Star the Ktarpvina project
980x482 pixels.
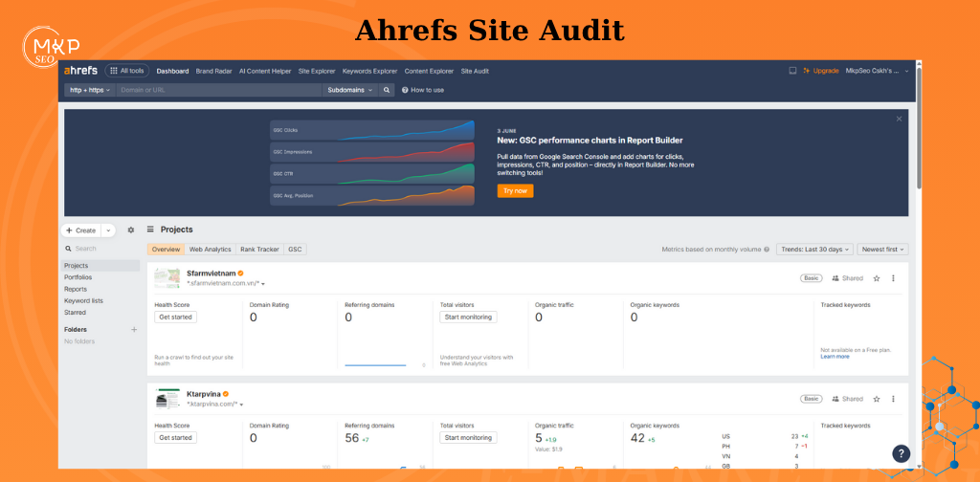pyautogui.click(x=876, y=399)
